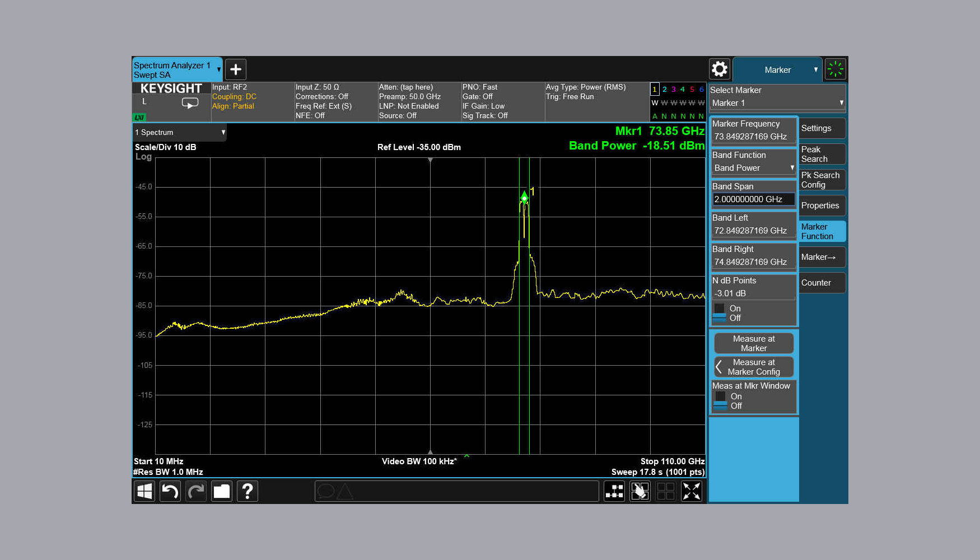Screen dimensions: 980x560
Task: Redo the last action
Action: [x=196, y=492]
